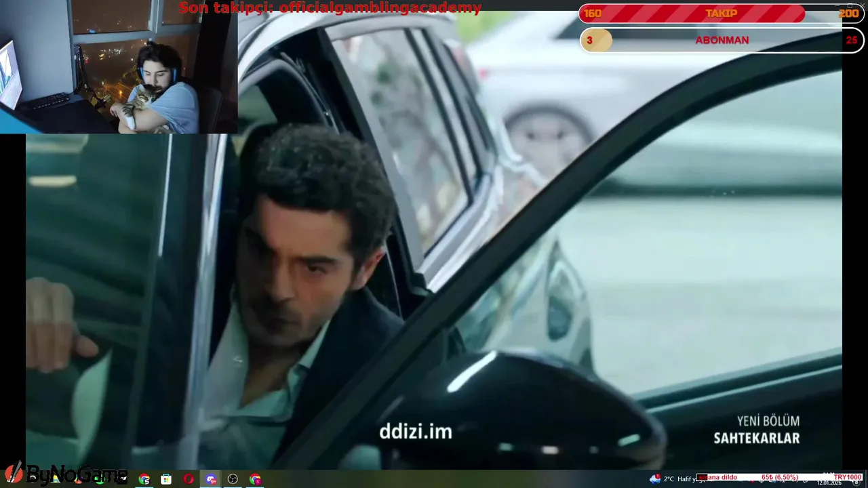The image size is (868, 488).
Task: Select the webcam overlay of the streamer
Action: pyautogui.click(x=119, y=66)
